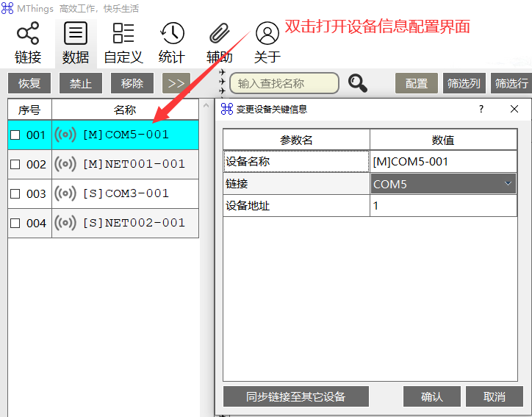Viewport: 532px width, 417px height.
Task: Open the 自定义 (Custom) tab
Action: pyautogui.click(x=123, y=43)
